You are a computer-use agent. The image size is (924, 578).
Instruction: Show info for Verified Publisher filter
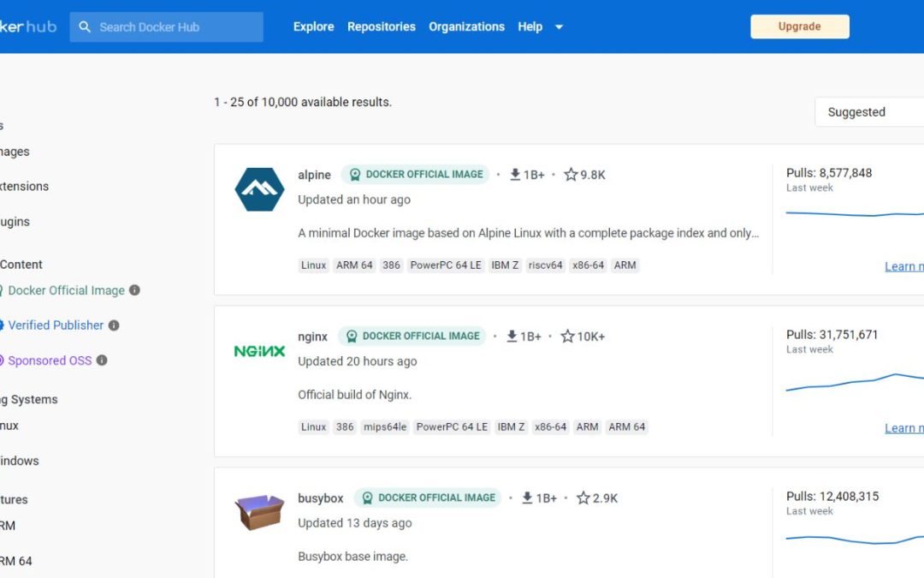click(114, 325)
